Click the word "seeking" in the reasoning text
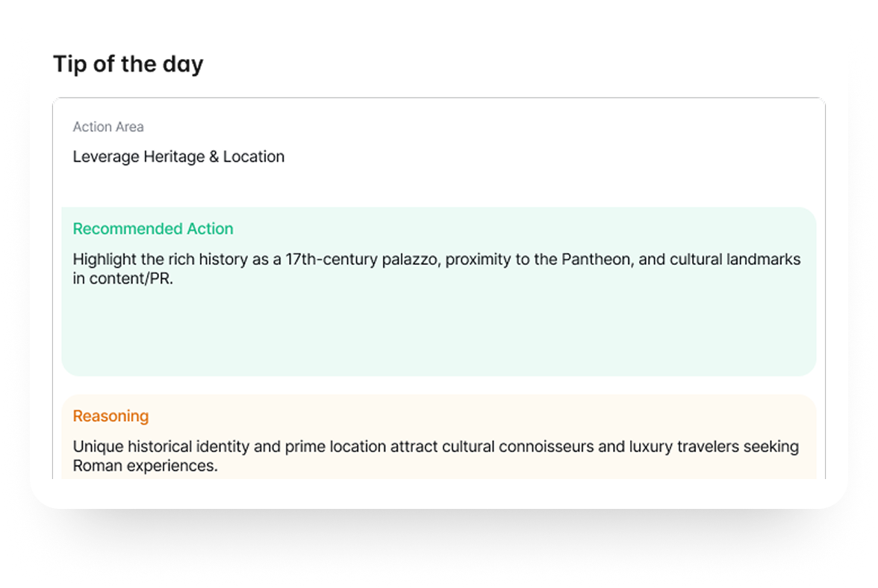Image resolution: width=878 pixels, height=588 pixels. pyautogui.click(x=773, y=447)
